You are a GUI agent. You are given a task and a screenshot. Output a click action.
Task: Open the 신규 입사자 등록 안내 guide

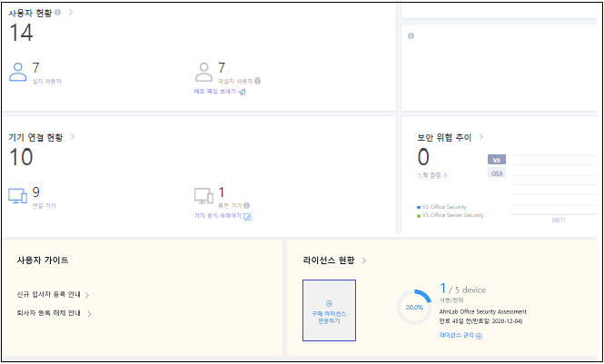tap(54, 295)
